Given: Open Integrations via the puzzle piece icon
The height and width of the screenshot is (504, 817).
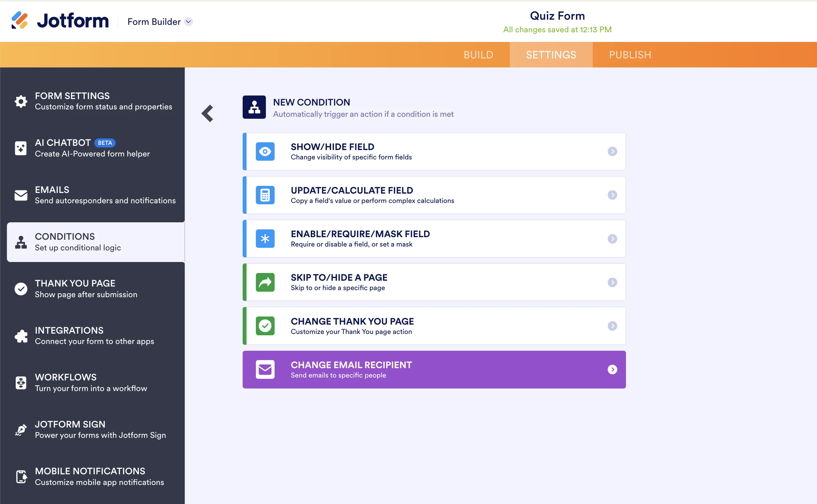Looking at the screenshot, I should (x=21, y=336).
